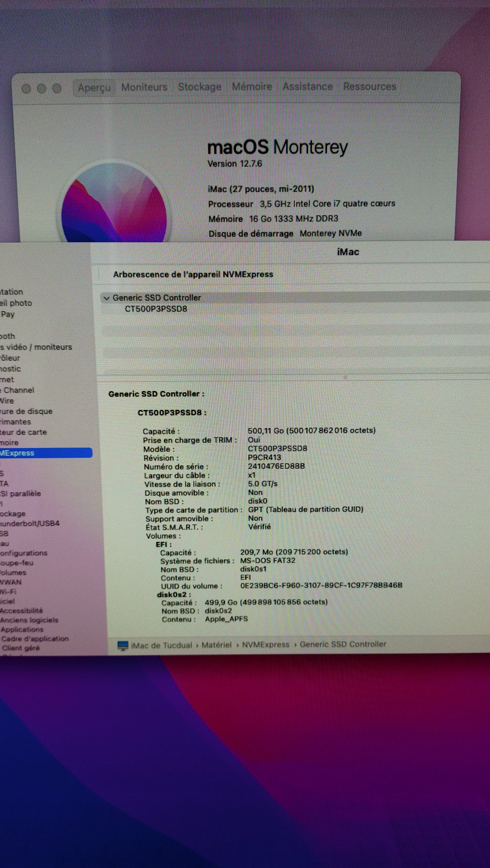Select WWAN in the sidebar
490x868 pixels.
click(11, 582)
